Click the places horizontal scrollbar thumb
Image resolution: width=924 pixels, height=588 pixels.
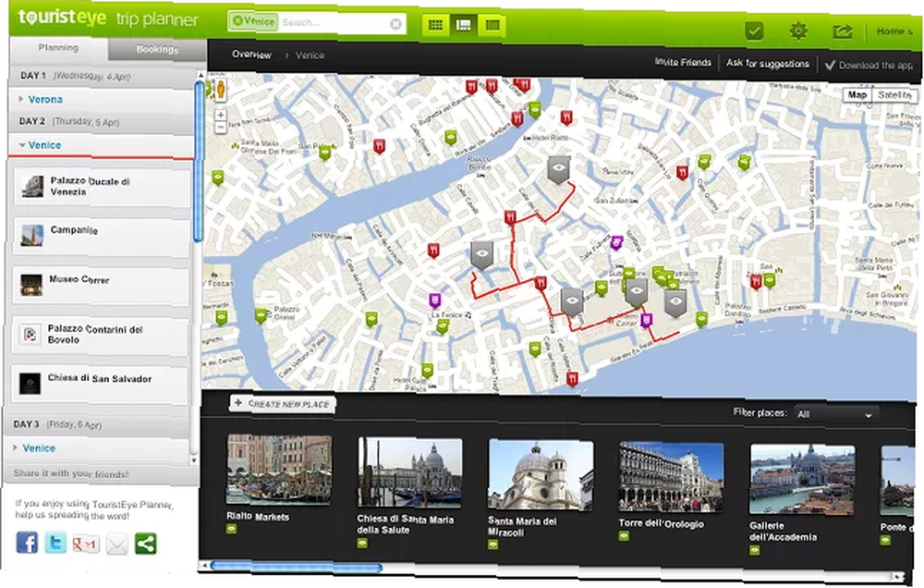tap(297, 568)
